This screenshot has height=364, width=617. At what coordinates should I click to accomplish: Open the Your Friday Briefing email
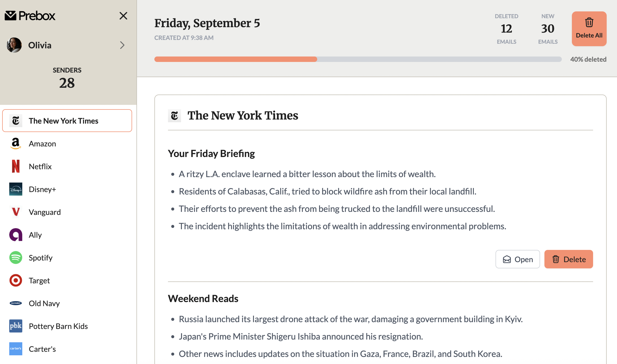coord(518,259)
